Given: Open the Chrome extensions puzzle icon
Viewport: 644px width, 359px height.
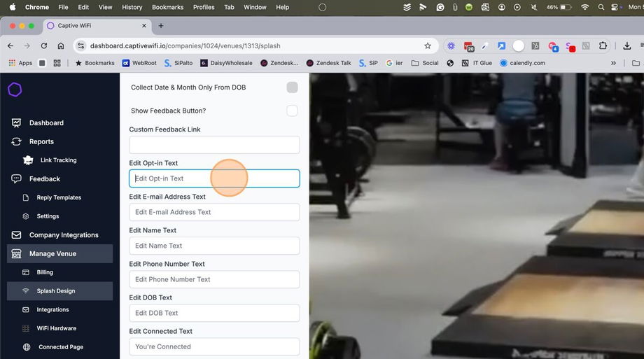Looking at the screenshot, I should click(x=603, y=46).
